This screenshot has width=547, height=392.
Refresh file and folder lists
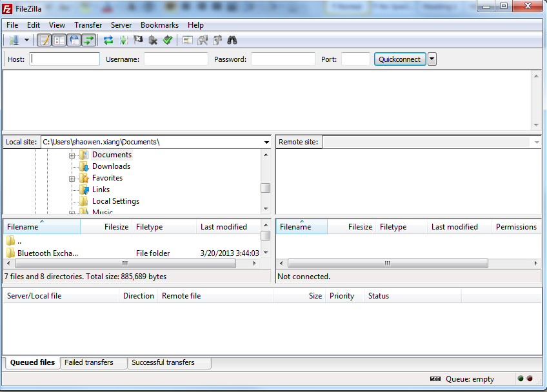point(108,41)
